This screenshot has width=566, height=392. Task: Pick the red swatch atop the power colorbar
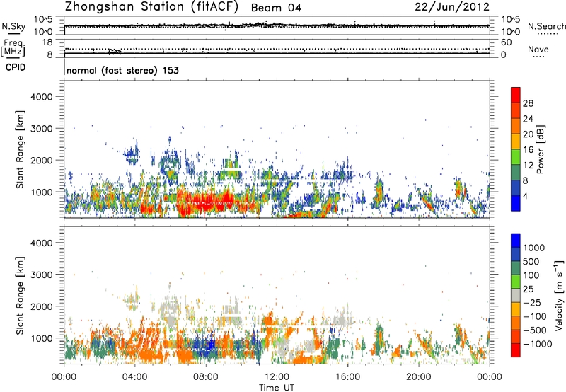coord(516,96)
